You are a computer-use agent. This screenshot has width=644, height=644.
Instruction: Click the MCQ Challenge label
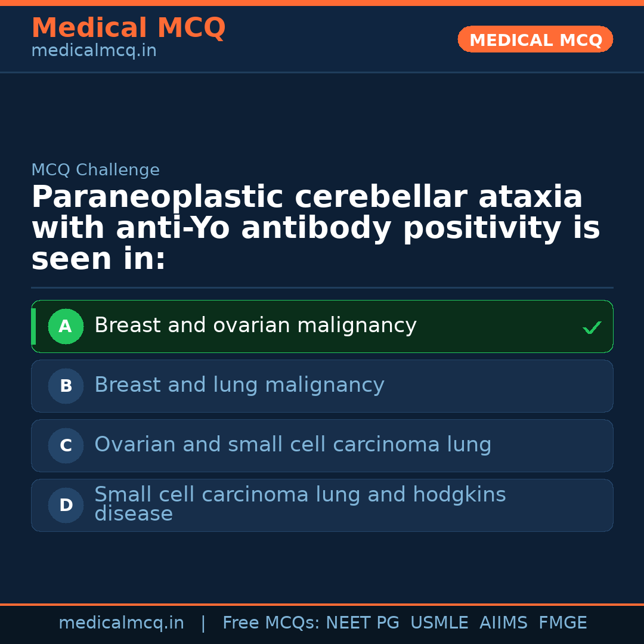point(95,170)
